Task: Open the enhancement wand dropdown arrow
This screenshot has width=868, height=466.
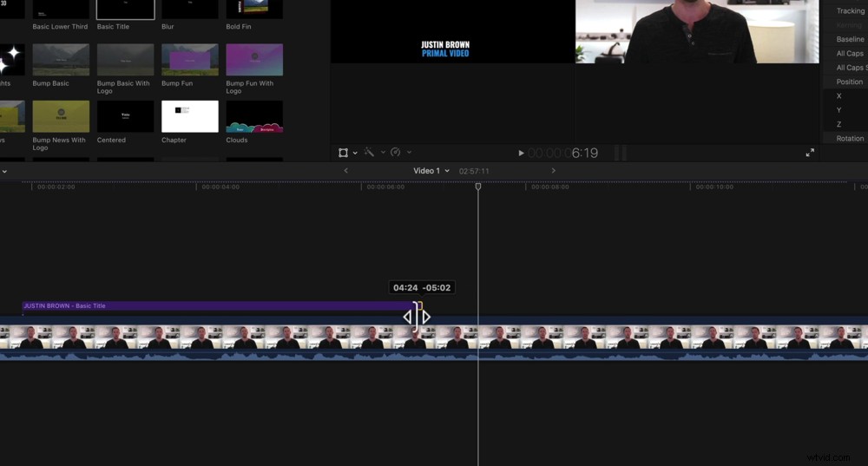Action: tap(383, 152)
